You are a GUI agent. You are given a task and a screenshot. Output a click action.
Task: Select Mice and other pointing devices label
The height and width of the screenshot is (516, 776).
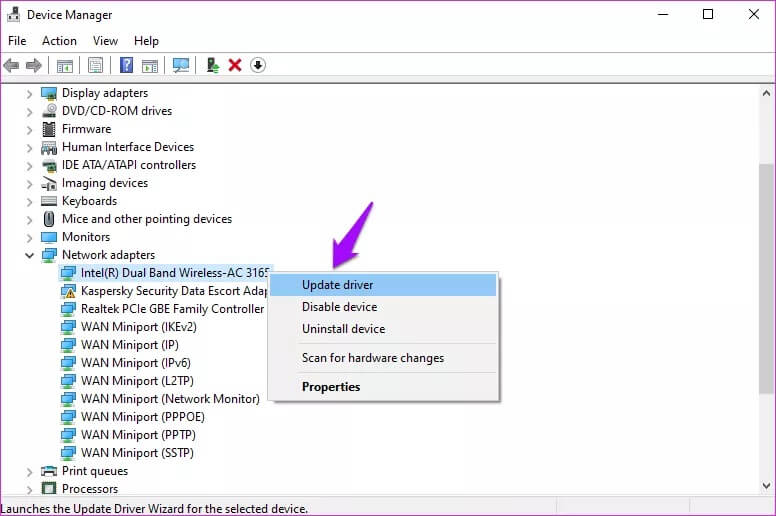tap(147, 219)
